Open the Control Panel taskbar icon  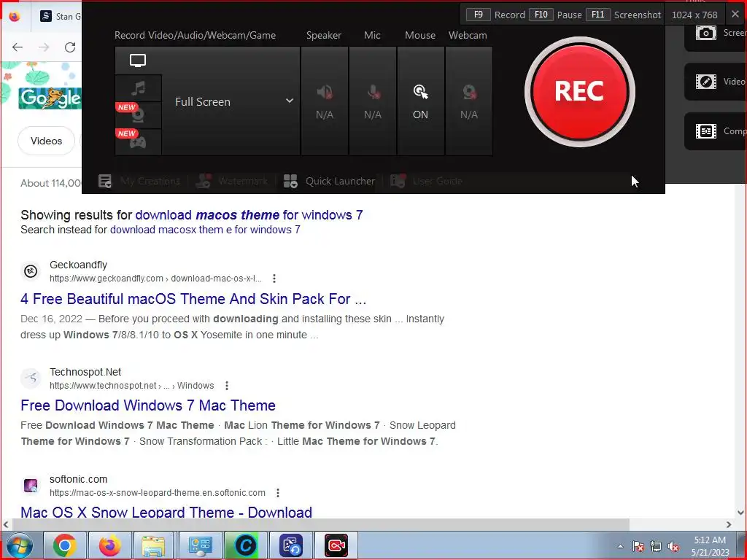tap(200, 545)
